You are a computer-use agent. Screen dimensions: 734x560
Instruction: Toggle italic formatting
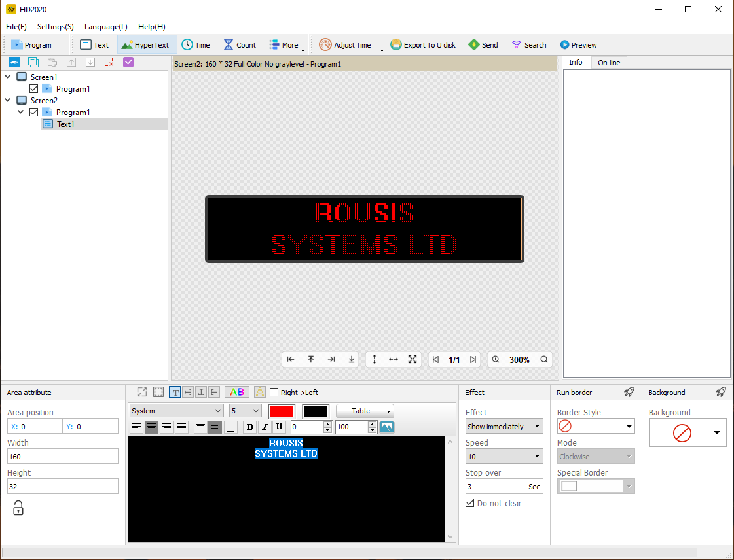coord(265,427)
